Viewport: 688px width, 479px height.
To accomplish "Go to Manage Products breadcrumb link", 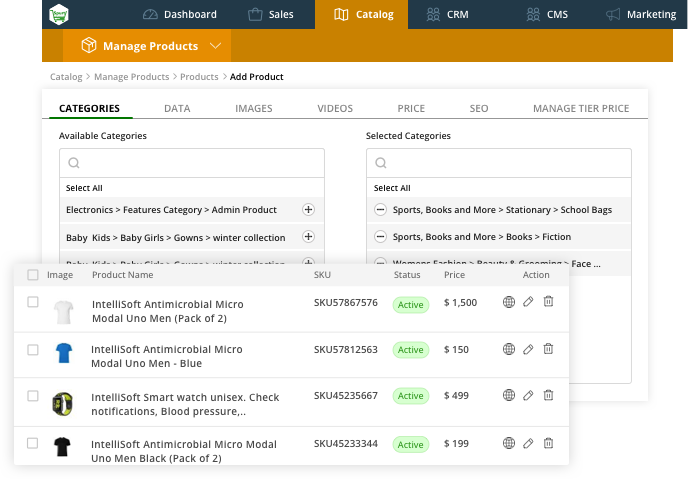I will click(x=132, y=77).
